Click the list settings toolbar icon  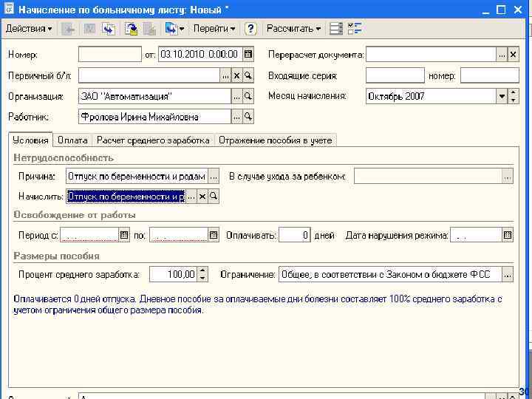point(336,29)
